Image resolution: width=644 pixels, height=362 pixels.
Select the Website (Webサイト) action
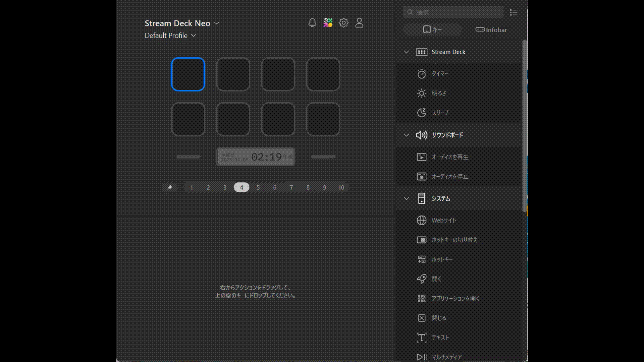point(443,220)
